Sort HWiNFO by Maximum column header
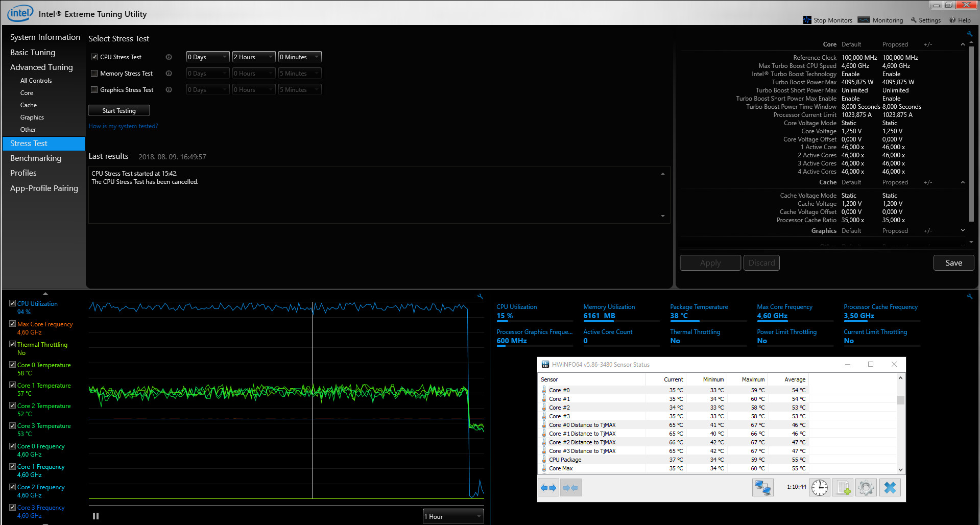980x525 pixels. tap(747, 379)
